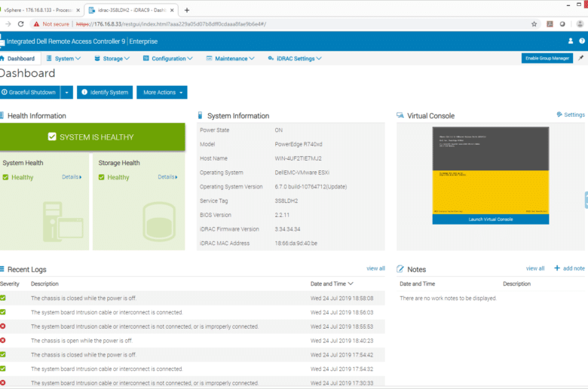Expand the System menu
Viewport: 588px width, 389px height.
[63, 59]
